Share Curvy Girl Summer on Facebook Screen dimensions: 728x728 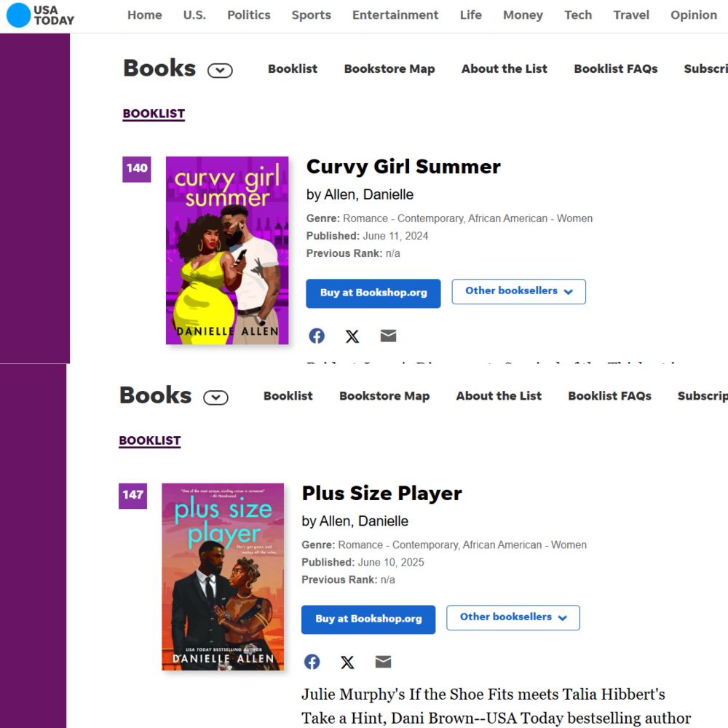(x=317, y=336)
